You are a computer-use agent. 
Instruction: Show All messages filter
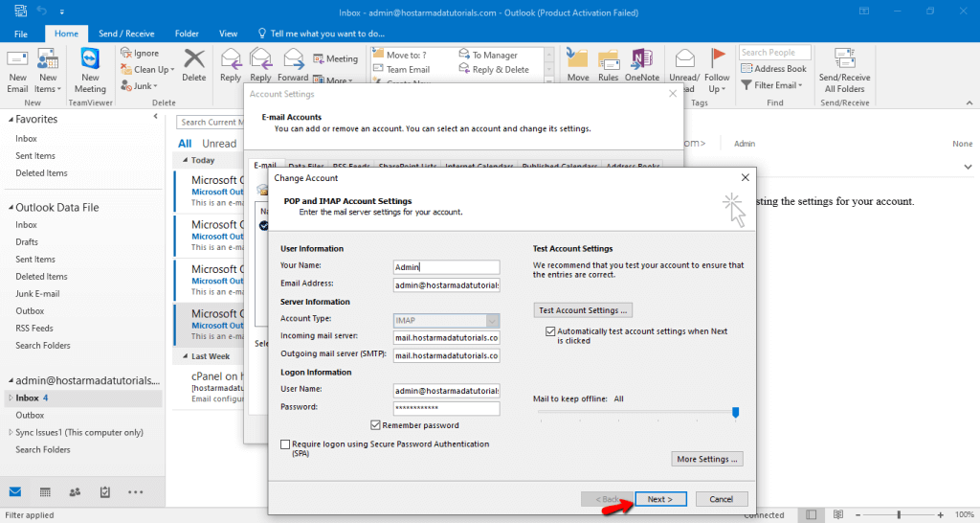click(x=185, y=144)
